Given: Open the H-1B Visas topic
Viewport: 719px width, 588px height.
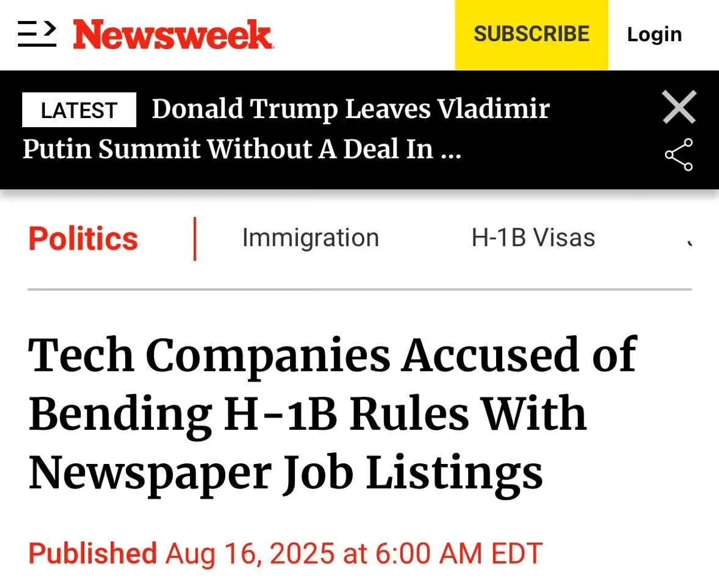Looking at the screenshot, I should point(533,238).
